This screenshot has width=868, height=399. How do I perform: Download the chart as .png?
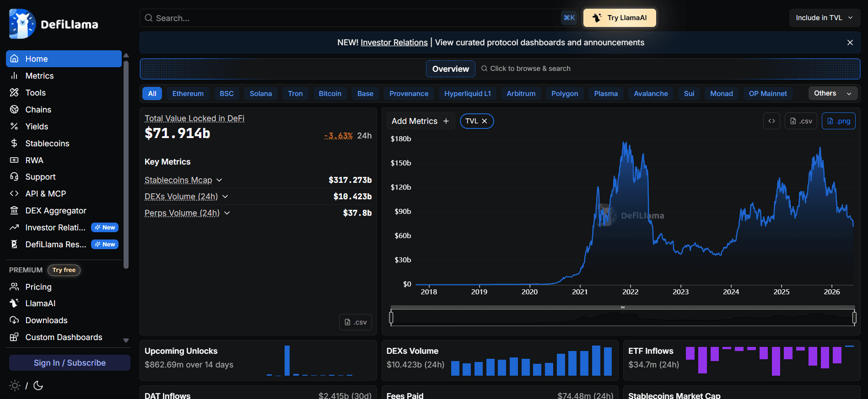(839, 121)
